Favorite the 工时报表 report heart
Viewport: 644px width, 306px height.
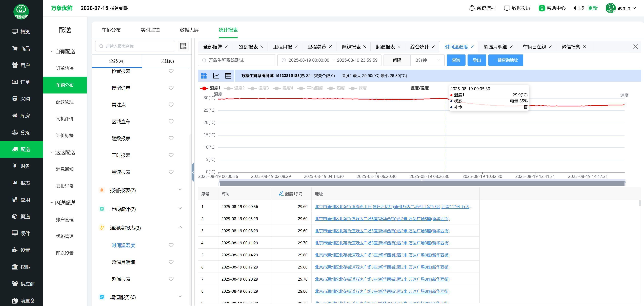171,155
